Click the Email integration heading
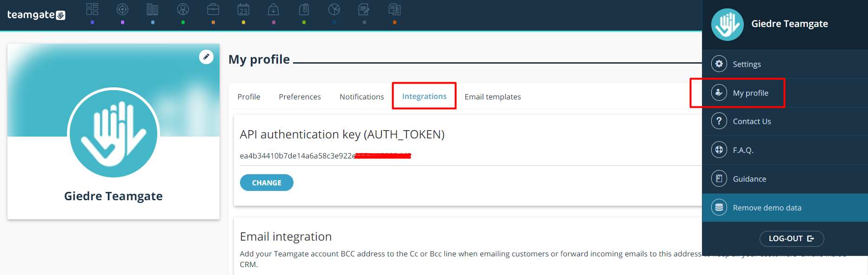The width and height of the screenshot is (868, 275). (x=286, y=236)
